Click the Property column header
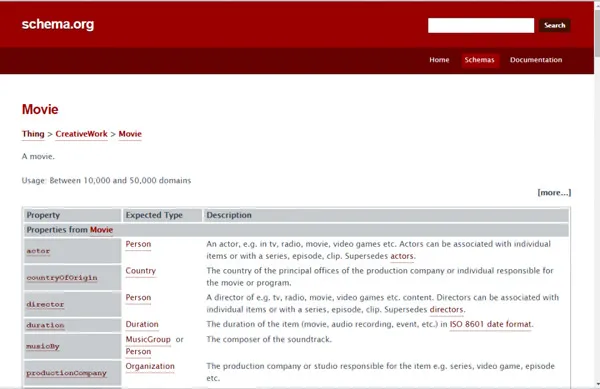The height and width of the screenshot is (389, 600). click(72, 215)
